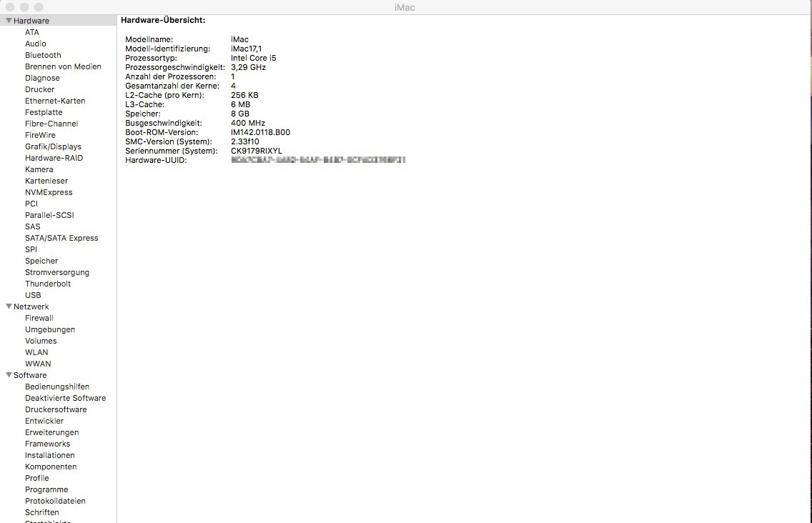The image size is (812, 523).
Task: Close the iMac window
Action: pos(10,7)
